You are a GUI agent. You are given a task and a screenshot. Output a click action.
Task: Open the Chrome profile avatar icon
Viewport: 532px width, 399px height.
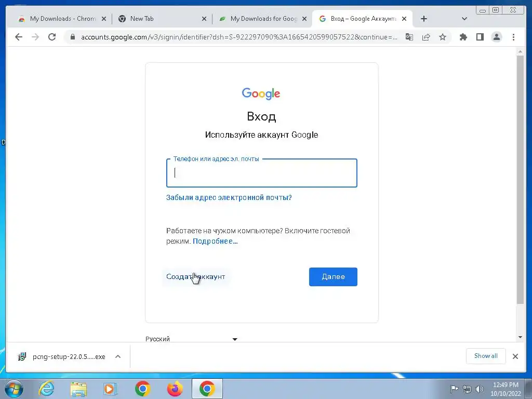click(497, 37)
